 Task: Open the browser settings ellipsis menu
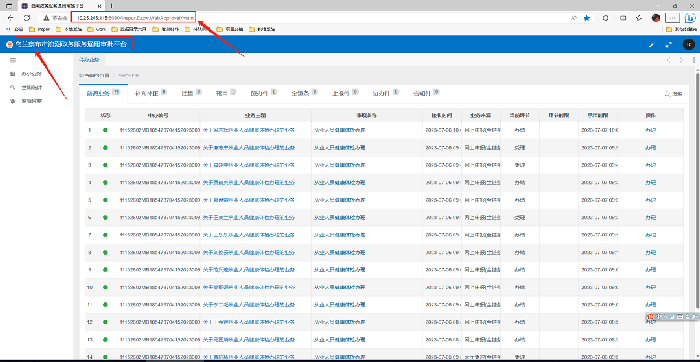coord(672,18)
